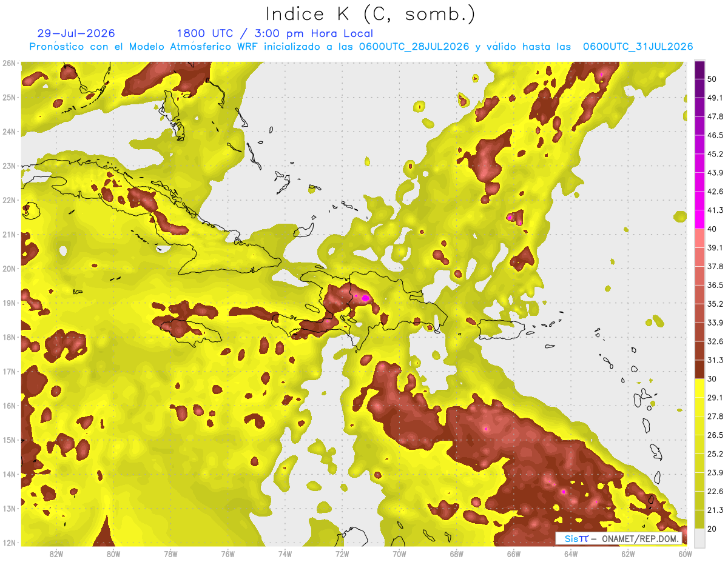Screen dimensions: 728x562
Task: Click the latitude label "26N"
Action: [8, 63]
